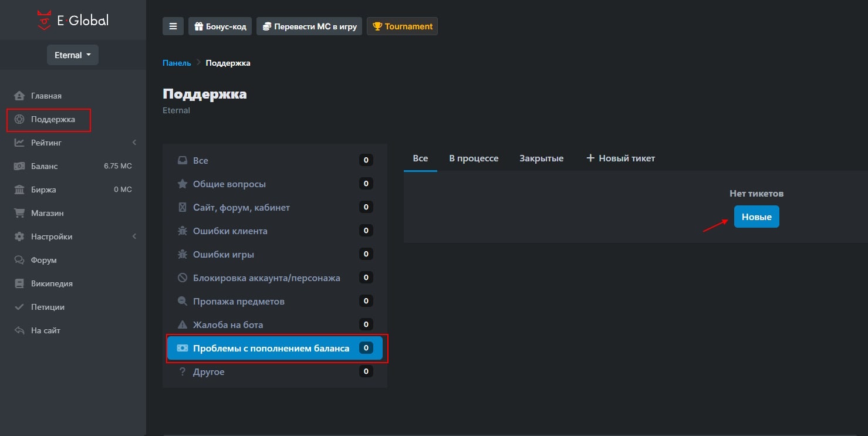Open the Eternal server dropdown
Image resolution: width=868 pixels, height=436 pixels.
pyautogui.click(x=73, y=55)
